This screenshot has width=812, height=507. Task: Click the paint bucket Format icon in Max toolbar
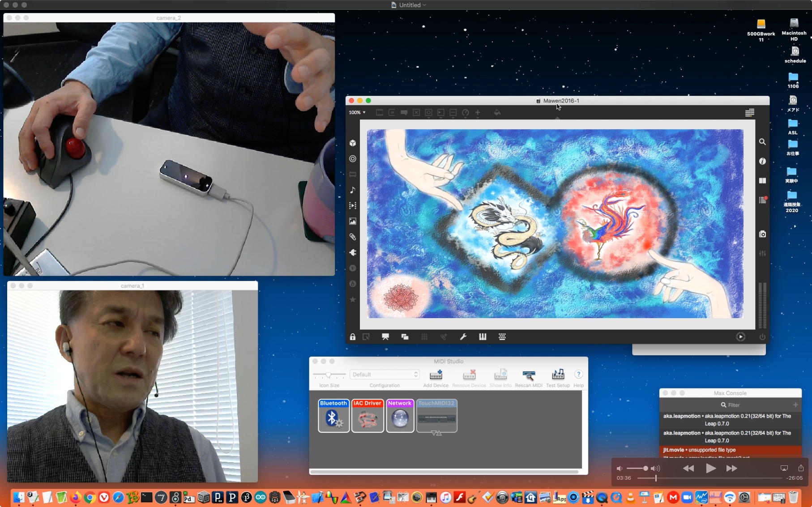coord(497,113)
